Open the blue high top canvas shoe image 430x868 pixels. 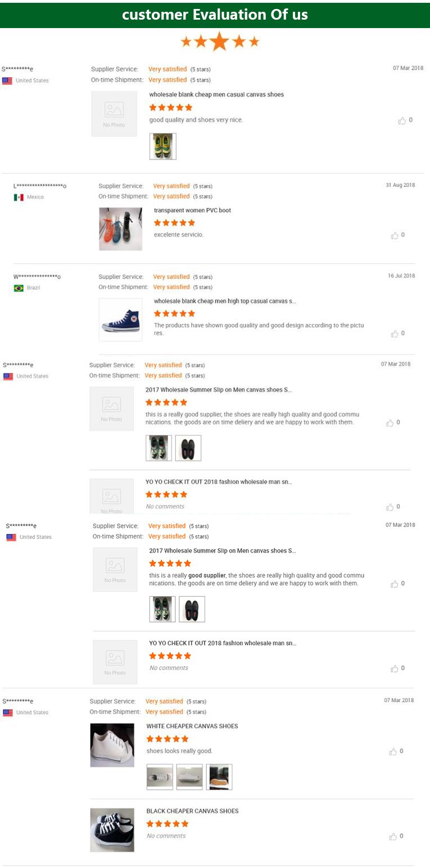tap(120, 319)
